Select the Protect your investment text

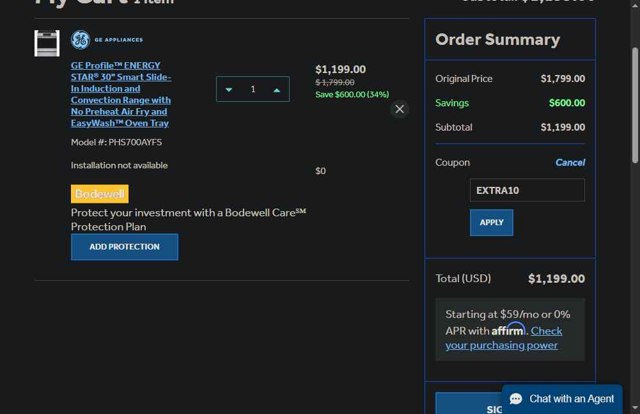coord(188,220)
